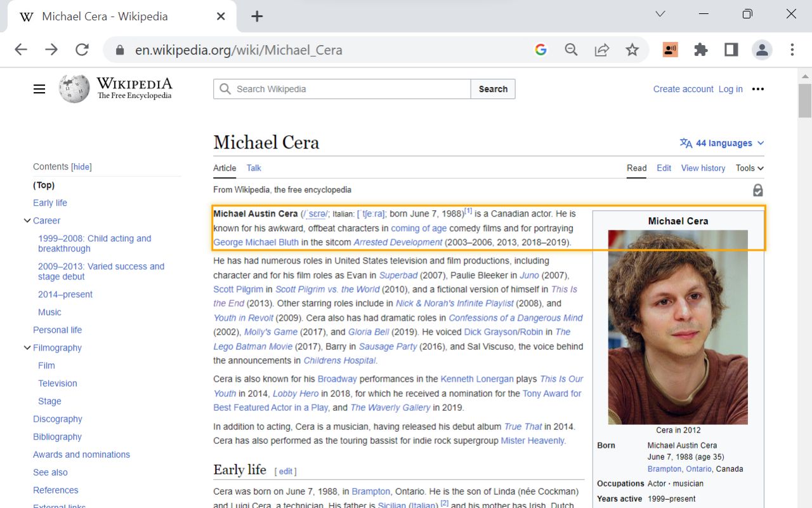Collapse the Career section in contents
Screen dimensions: 812x508
pos(27,221)
